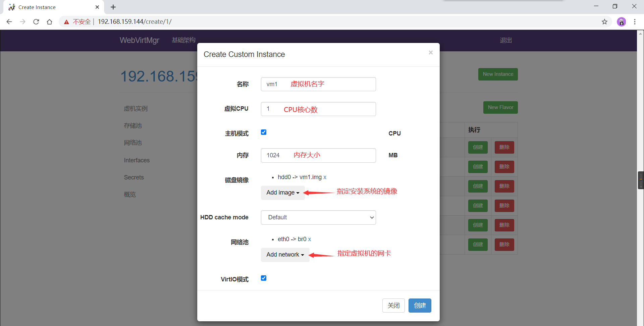Close the Create Custom Instance dialog

pos(431,52)
